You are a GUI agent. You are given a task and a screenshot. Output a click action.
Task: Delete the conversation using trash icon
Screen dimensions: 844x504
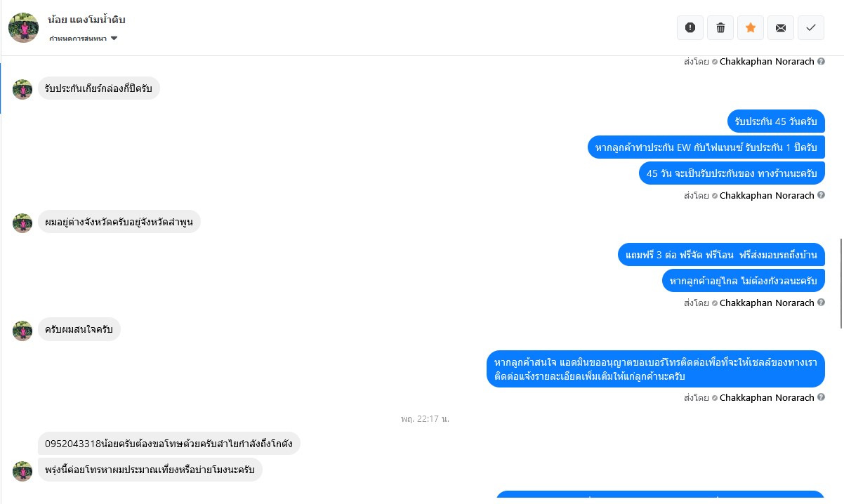click(x=720, y=27)
